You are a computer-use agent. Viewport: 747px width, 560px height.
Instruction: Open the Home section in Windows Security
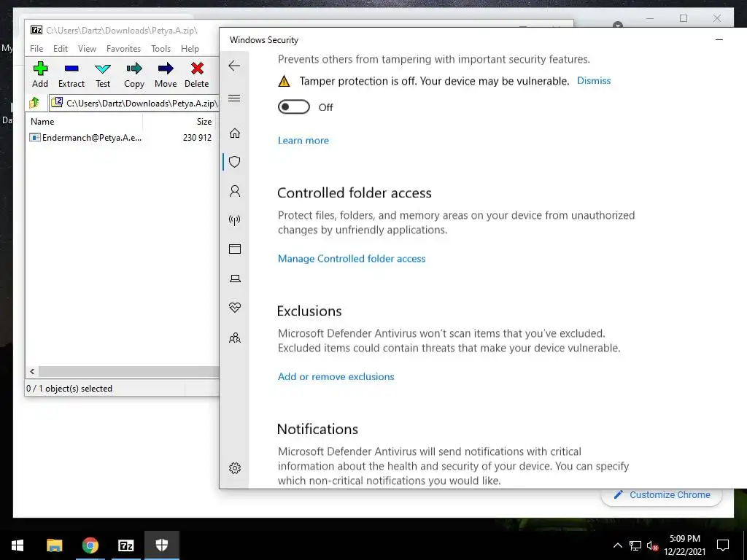(234, 133)
